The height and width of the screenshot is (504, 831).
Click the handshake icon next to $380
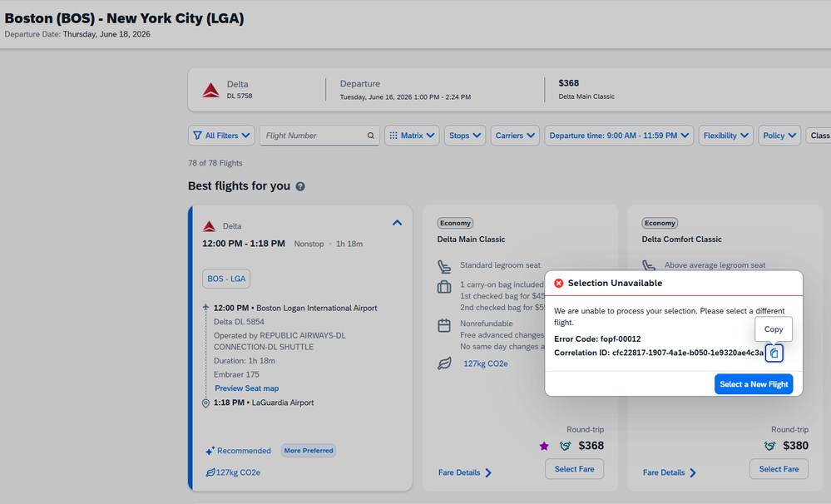click(x=769, y=446)
